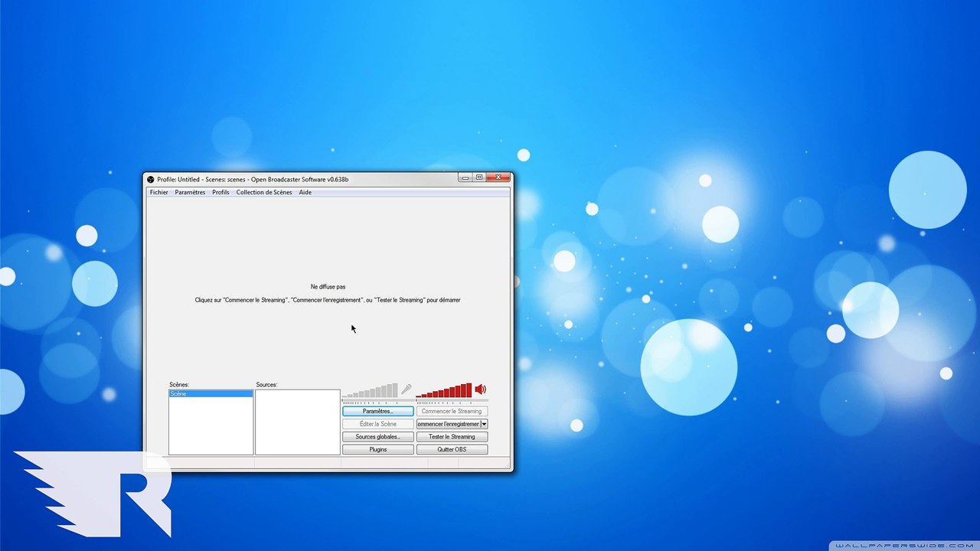Adjust the desktop audio volume meter
Viewport: 980px width, 551px height.
tap(444, 390)
